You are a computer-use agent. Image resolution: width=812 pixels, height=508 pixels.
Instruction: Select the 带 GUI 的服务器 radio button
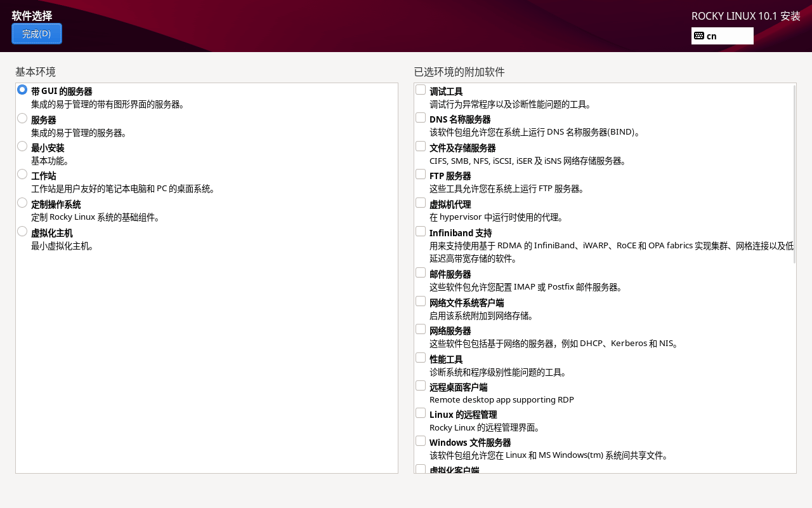(x=22, y=90)
